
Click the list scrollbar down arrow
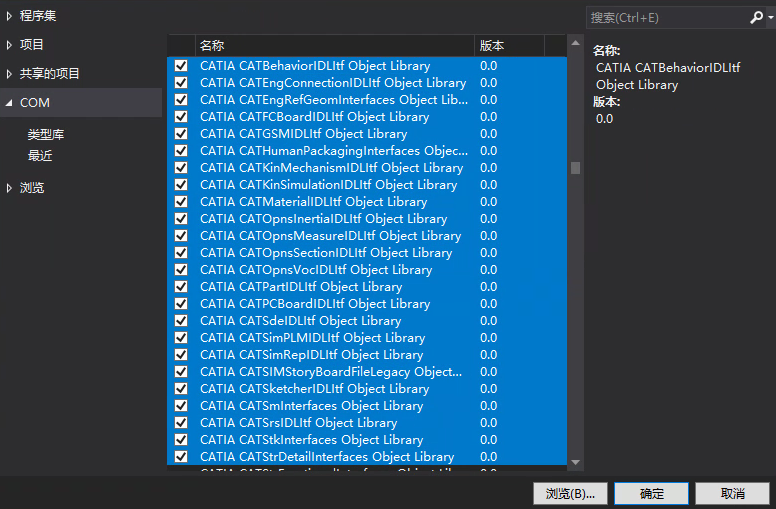point(575,462)
